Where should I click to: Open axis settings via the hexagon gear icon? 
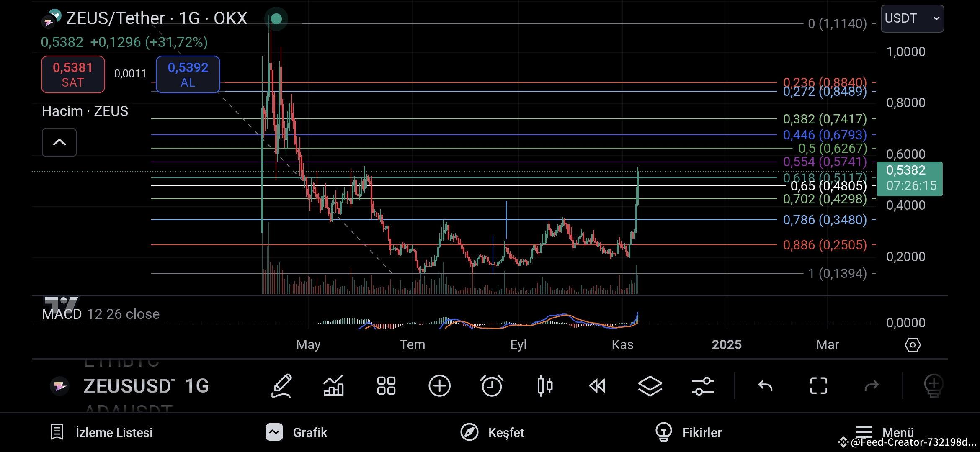[913, 345]
